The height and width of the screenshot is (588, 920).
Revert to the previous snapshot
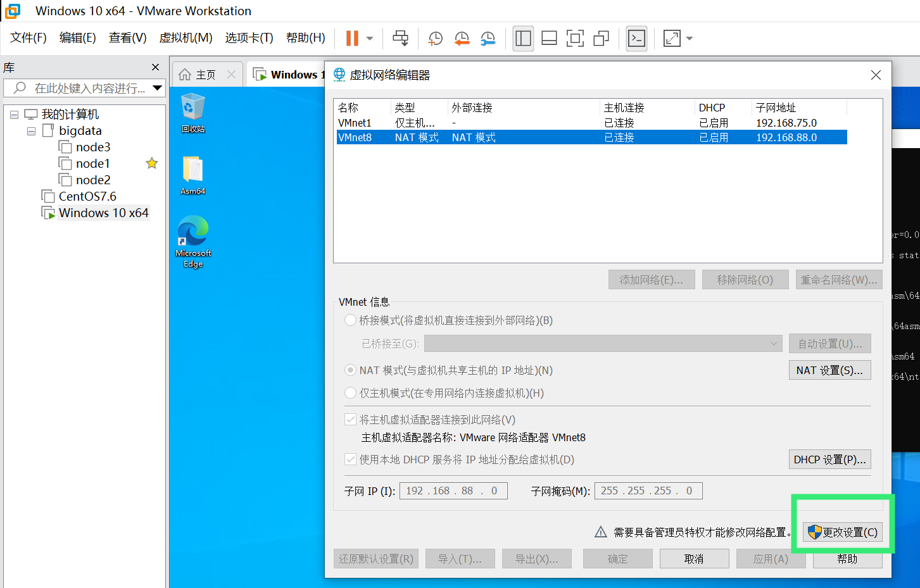pos(462,39)
